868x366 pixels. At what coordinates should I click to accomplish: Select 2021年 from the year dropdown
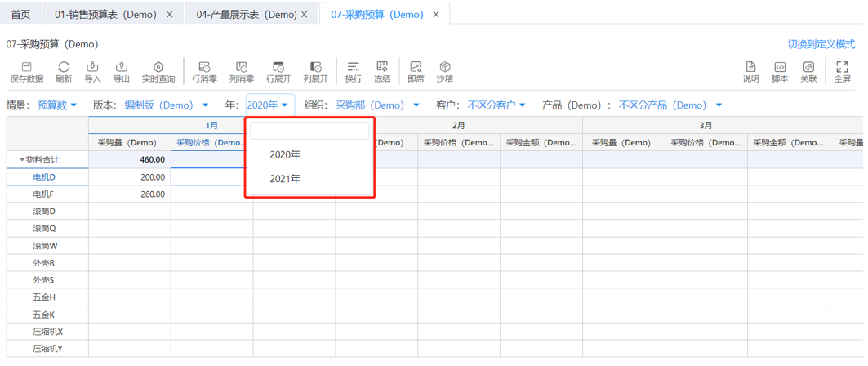coord(285,178)
